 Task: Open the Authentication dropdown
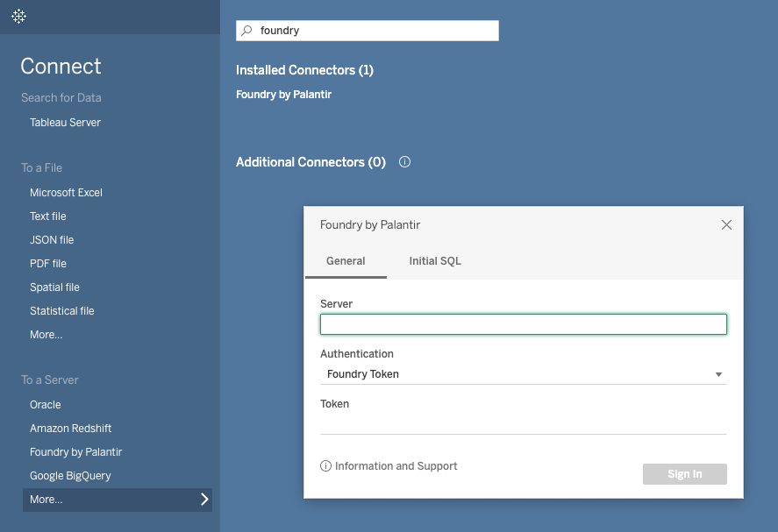pyautogui.click(x=524, y=374)
